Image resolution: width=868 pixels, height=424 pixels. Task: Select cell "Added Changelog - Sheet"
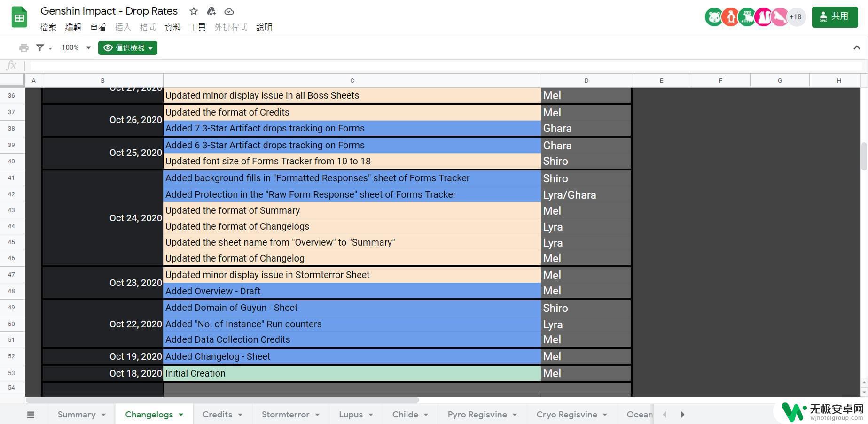point(352,356)
